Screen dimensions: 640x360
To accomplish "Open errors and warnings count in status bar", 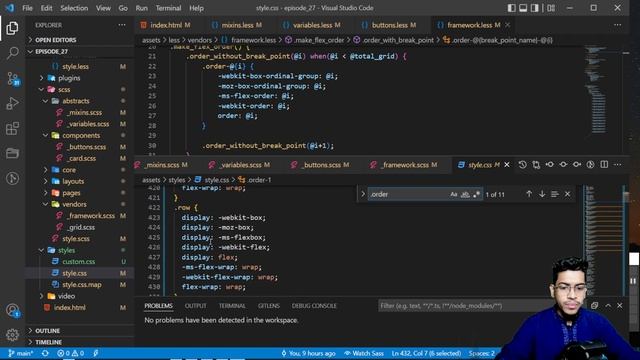I will coord(70,353).
